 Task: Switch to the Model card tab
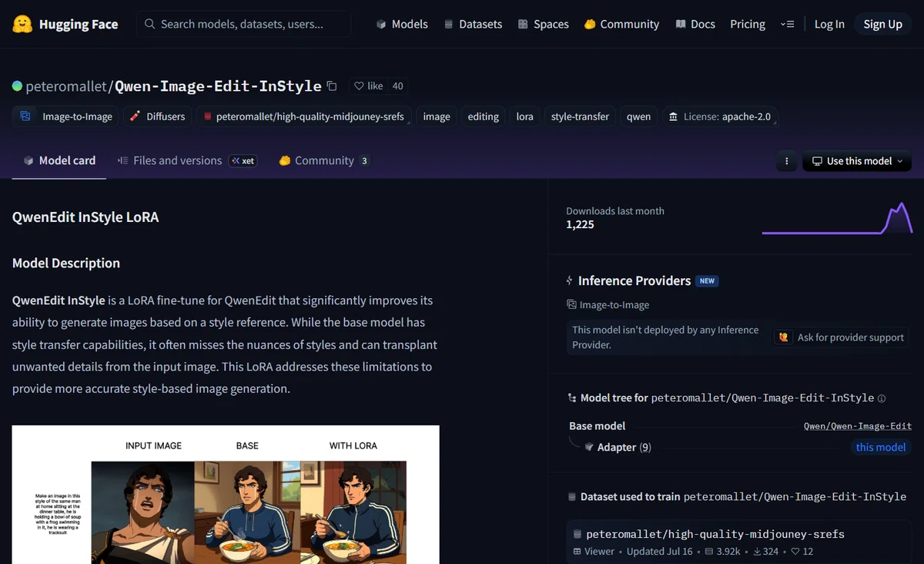[x=59, y=160]
